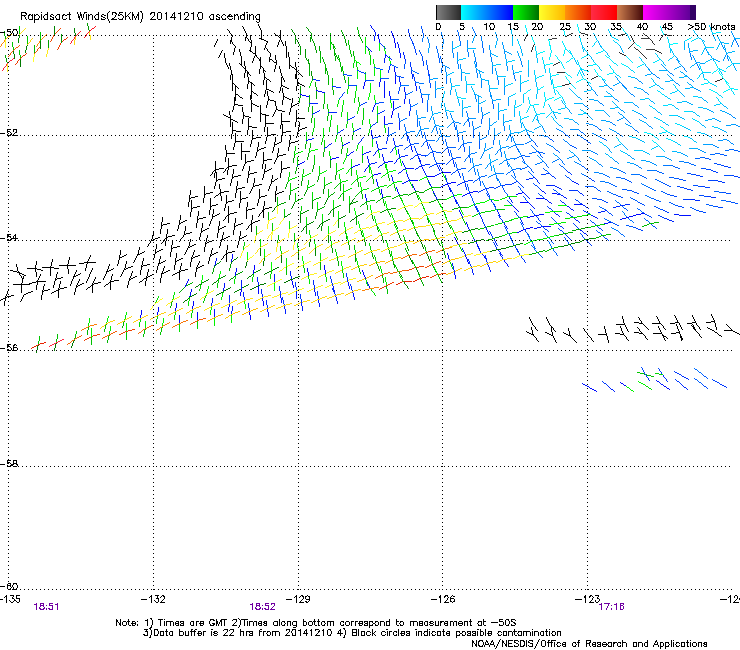The image size is (740, 650).
Task: Click the green 15-20 knots color band
Action: tap(526, 12)
